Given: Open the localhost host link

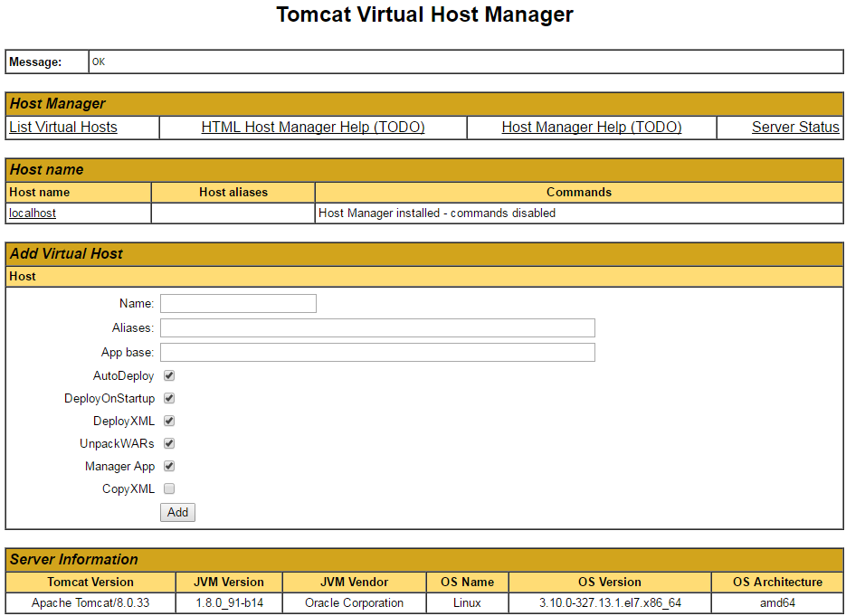Looking at the screenshot, I should click(33, 213).
